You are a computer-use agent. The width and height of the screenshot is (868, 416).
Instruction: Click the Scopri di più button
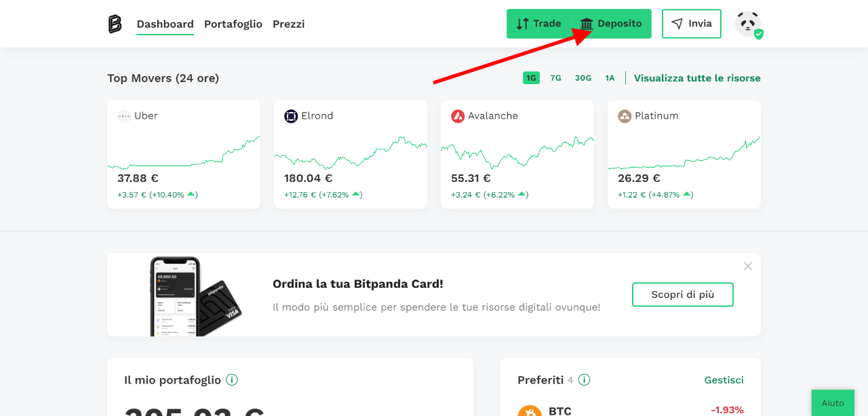click(683, 295)
